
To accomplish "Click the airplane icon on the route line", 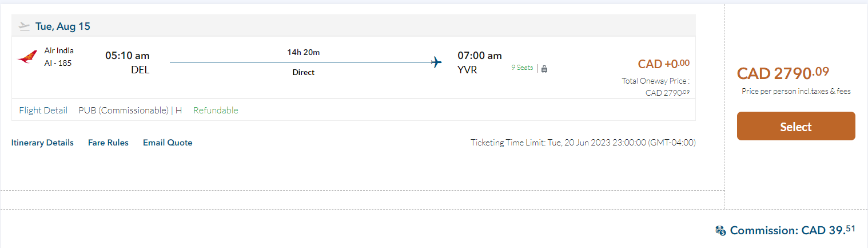I will pos(436,62).
